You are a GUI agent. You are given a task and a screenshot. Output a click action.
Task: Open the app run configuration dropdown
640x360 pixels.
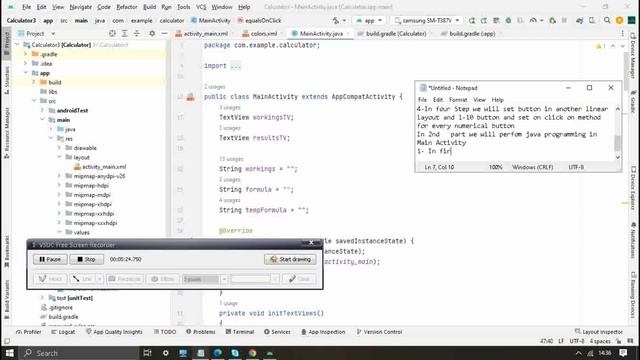tap(369, 20)
